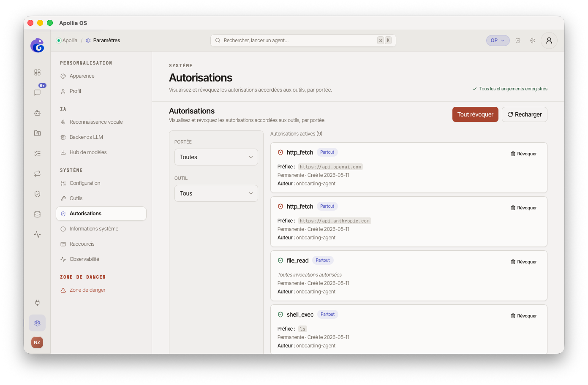Open Outils settings
Viewport: 588px width, 385px height.
coord(101,198)
